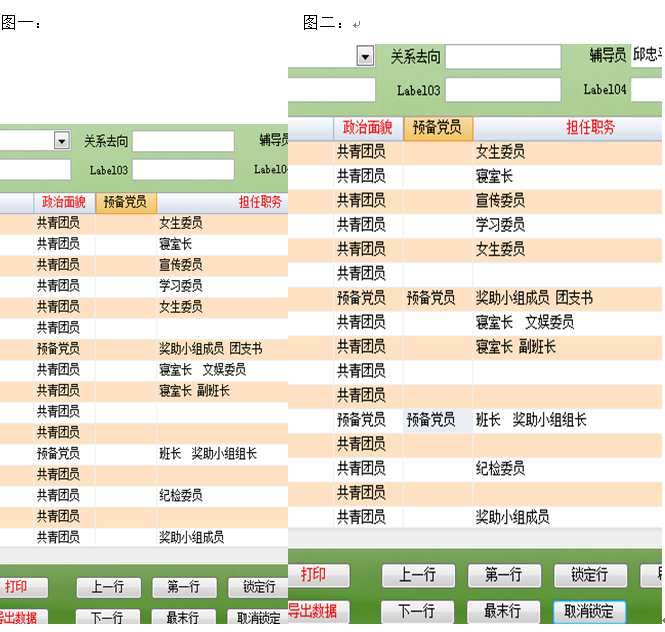Click 锁定行 button in 图一
665x632 pixels.
[x=258, y=587]
